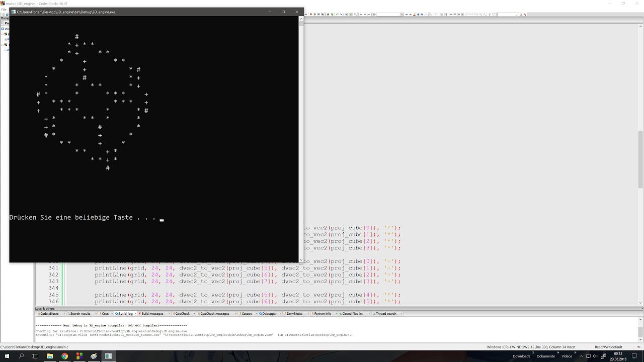The image size is (644, 362).
Task: Switch to the console window taskbar icon
Action: [x=108, y=356]
